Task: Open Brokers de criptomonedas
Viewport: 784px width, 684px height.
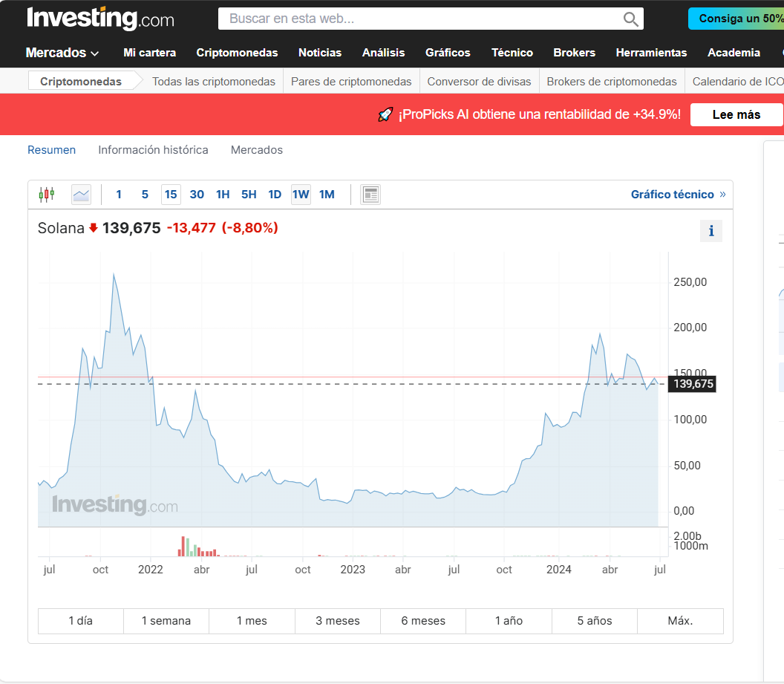Action: (x=612, y=82)
